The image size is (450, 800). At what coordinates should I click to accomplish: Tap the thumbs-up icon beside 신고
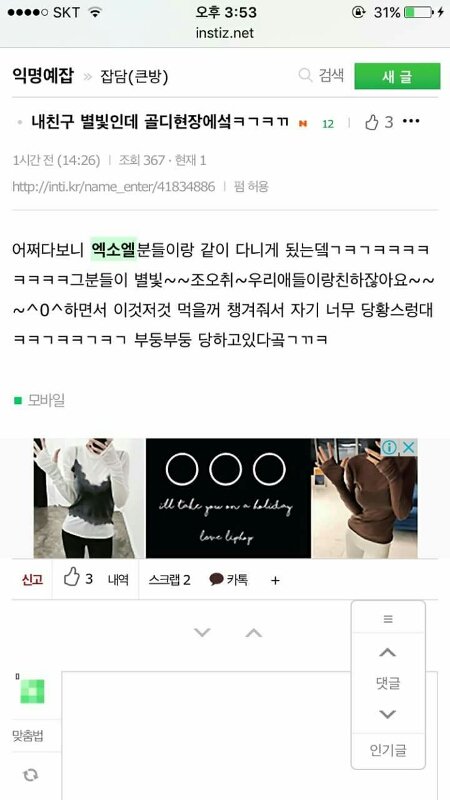pos(72,579)
